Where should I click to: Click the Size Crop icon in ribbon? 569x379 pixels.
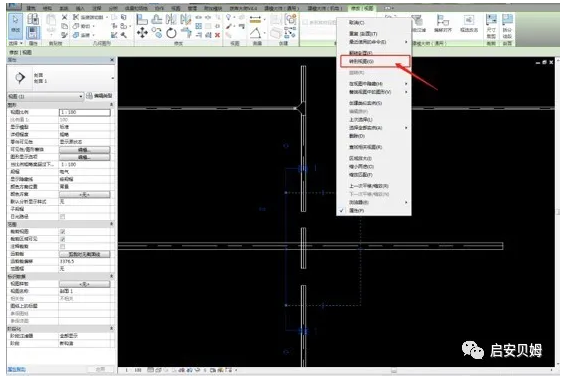pos(491,26)
